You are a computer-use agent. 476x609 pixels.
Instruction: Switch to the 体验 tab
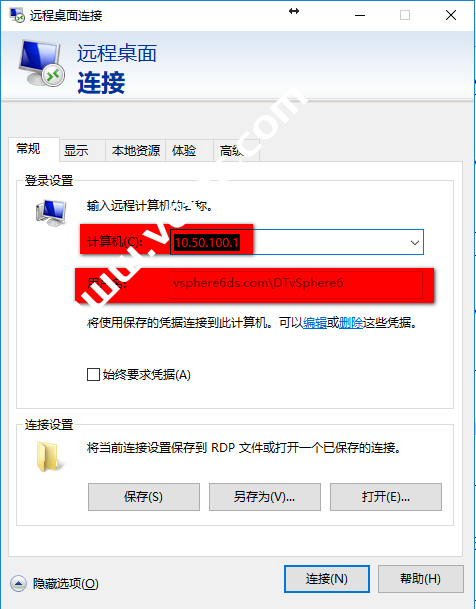[184, 151]
